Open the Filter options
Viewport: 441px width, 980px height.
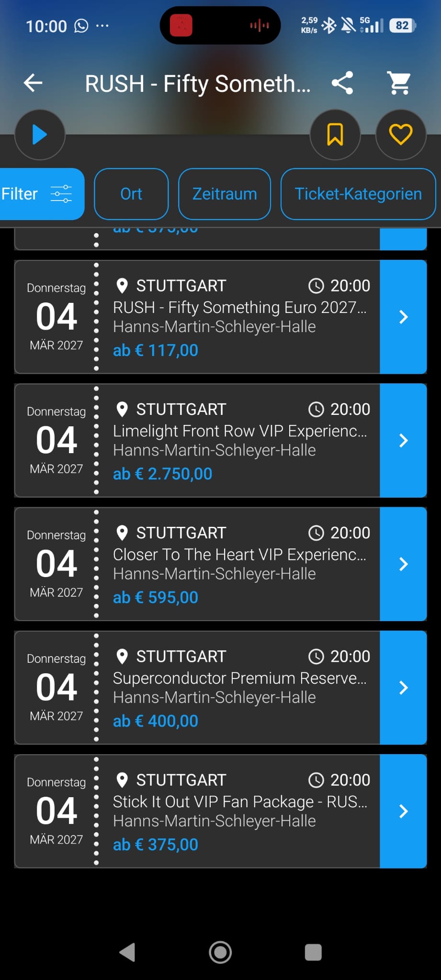coord(37,194)
